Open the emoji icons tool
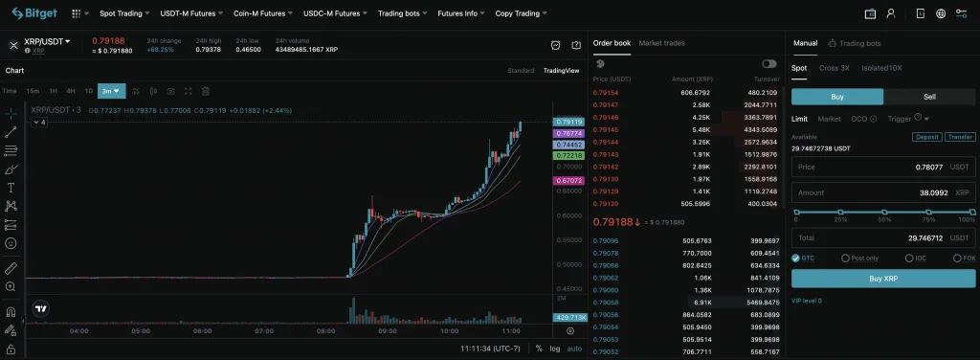The height and width of the screenshot is (360, 980). click(x=11, y=243)
